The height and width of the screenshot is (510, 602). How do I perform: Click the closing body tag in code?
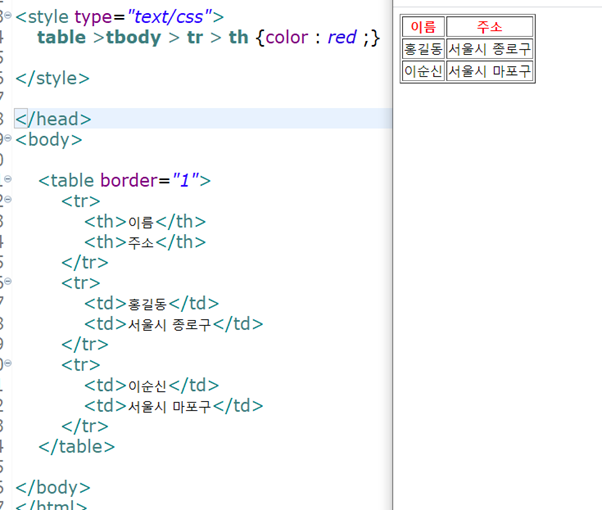[x=53, y=488]
